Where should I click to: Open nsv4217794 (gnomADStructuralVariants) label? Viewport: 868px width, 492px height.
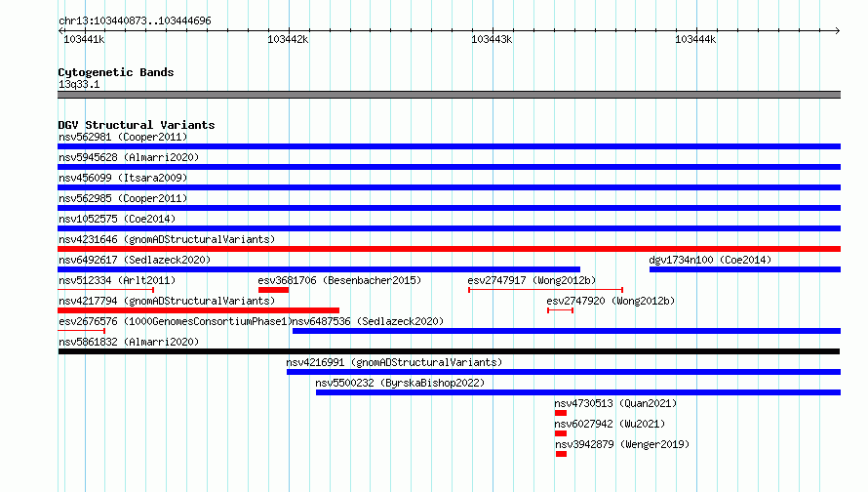(167, 301)
